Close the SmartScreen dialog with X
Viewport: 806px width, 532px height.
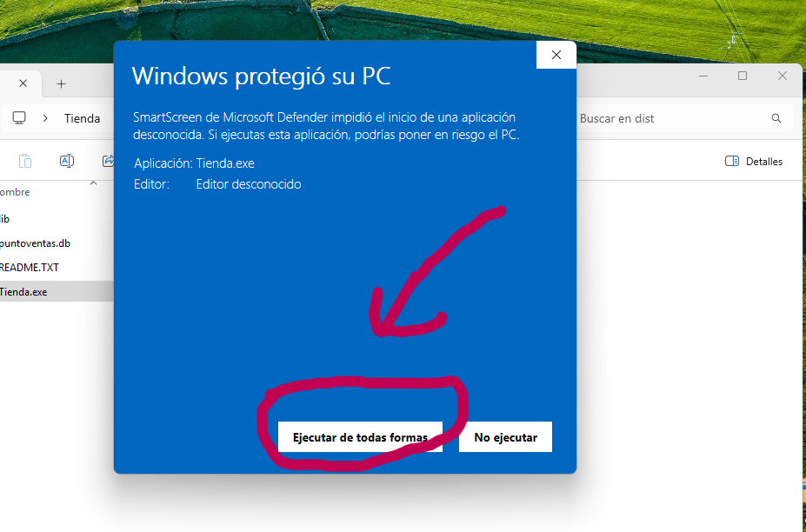(556, 55)
